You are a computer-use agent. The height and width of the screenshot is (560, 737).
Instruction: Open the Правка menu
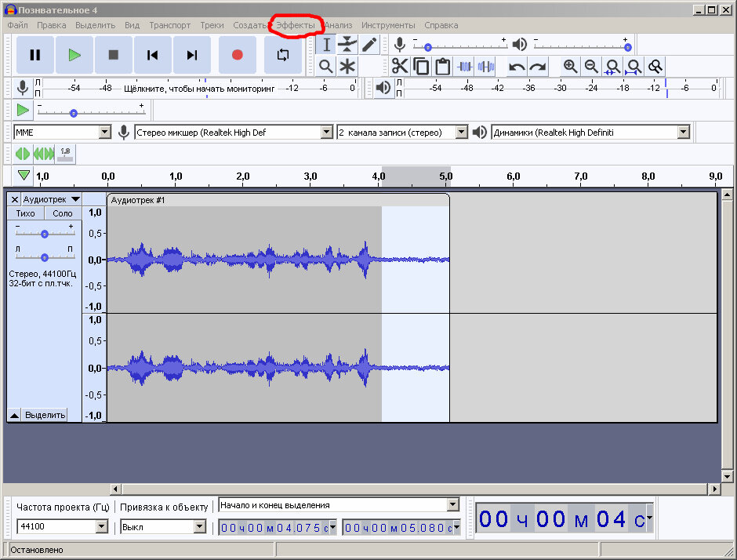click(51, 25)
